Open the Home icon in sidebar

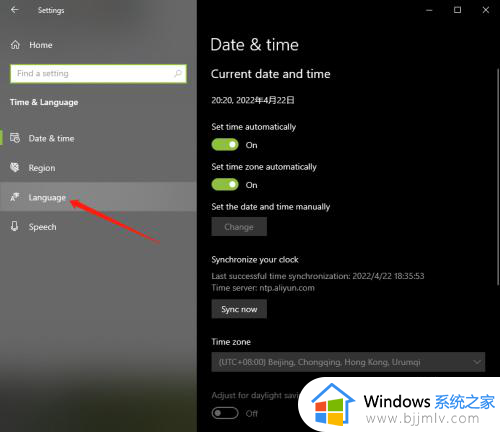[15, 45]
